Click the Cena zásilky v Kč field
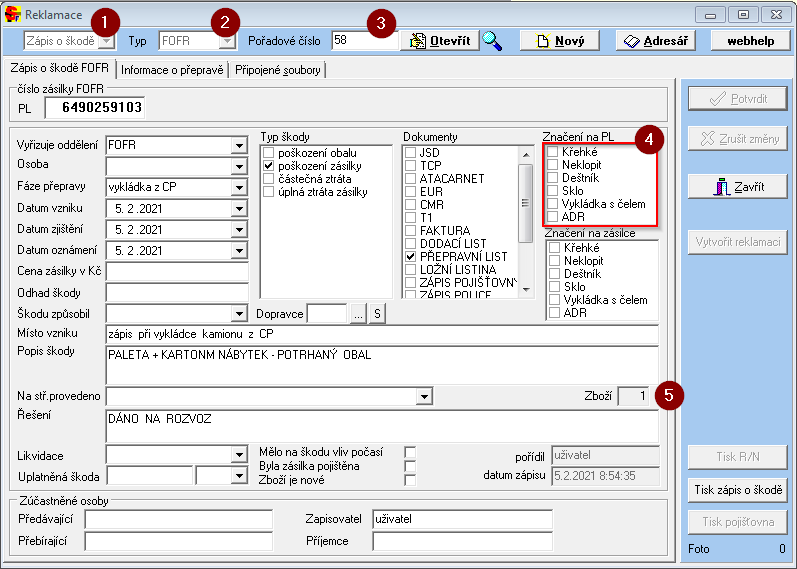The image size is (797, 569). (177, 271)
